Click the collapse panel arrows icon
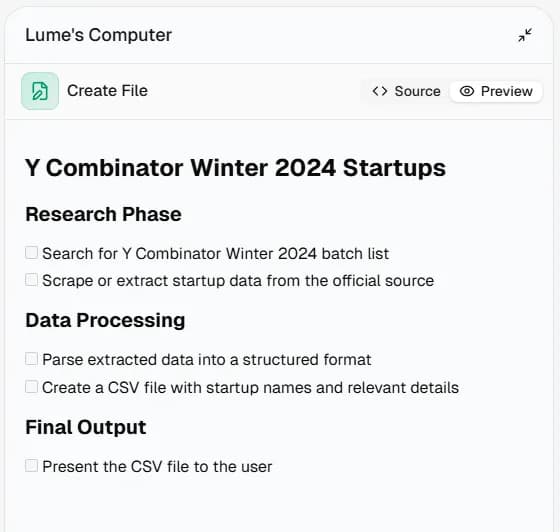Screen dimensions: 560x532 click(x=525, y=35)
